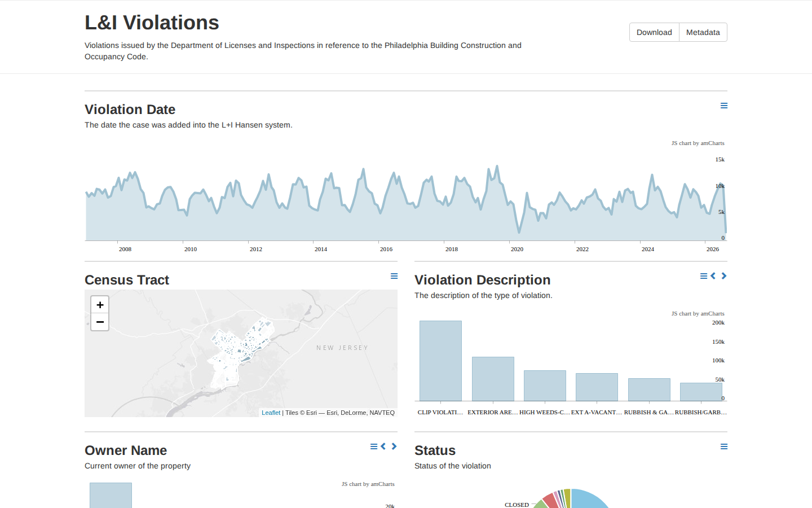Click the NEW JERSEY map label
The width and height of the screenshot is (812, 508).
(342, 348)
